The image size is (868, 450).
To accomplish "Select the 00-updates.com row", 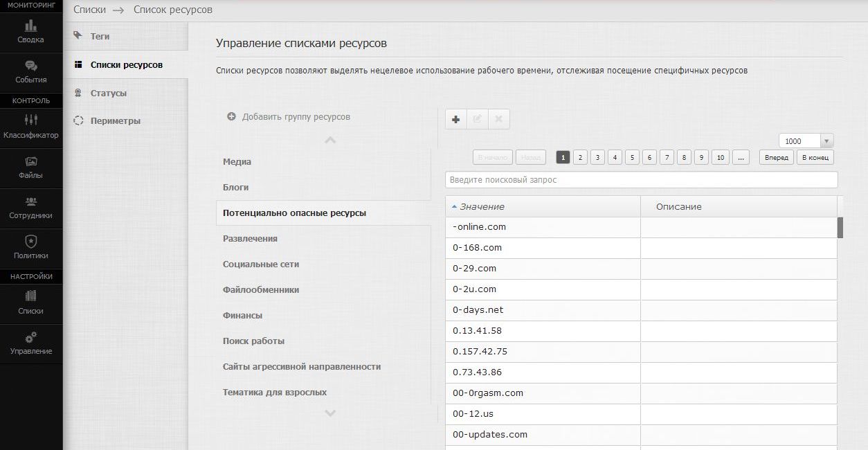I will tap(641, 435).
